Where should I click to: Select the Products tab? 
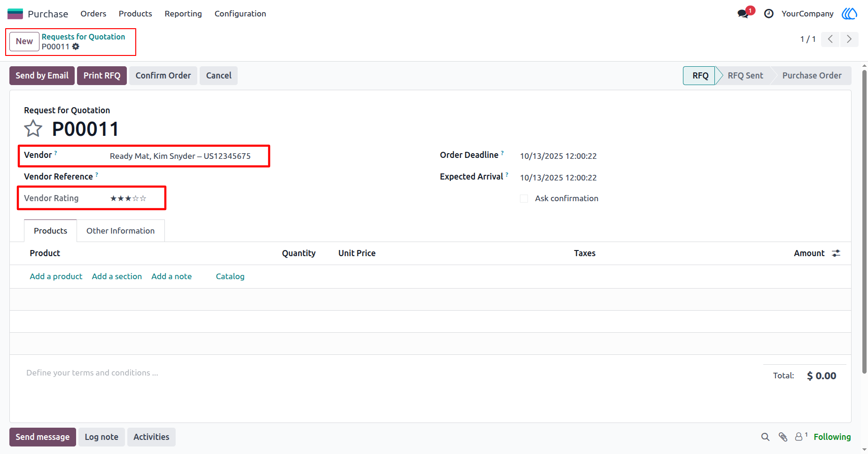[x=50, y=231]
